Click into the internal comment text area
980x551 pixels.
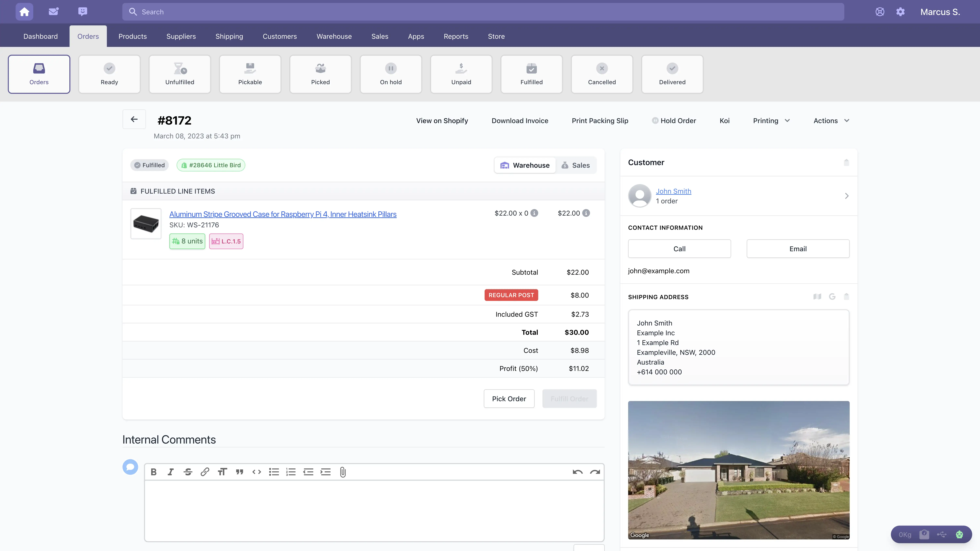click(374, 511)
